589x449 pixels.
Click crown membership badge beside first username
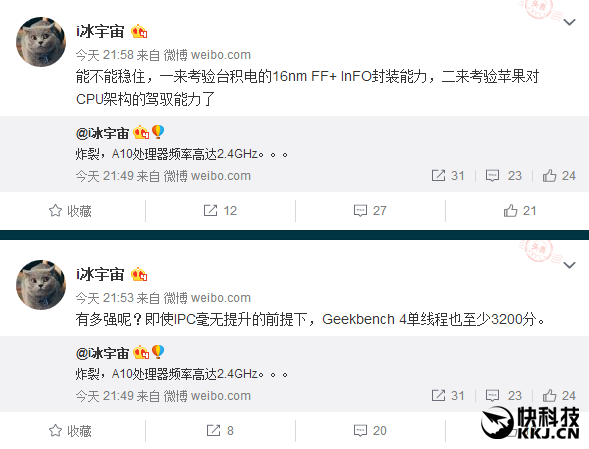click(139, 32)
